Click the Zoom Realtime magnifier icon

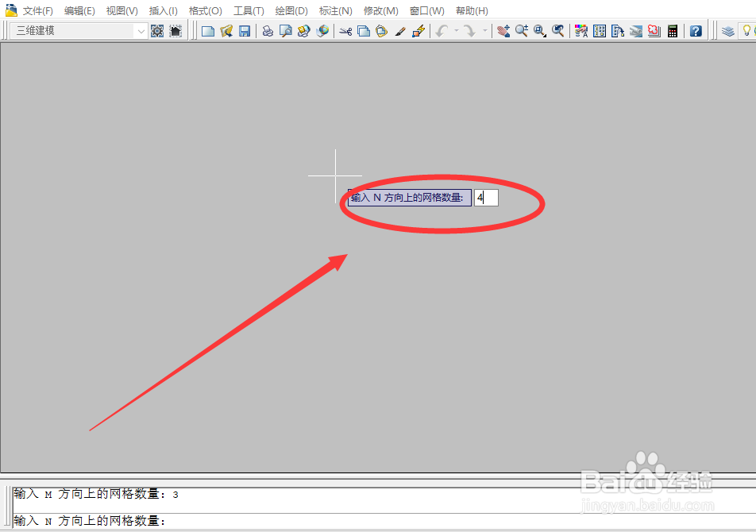click(522, 31)
